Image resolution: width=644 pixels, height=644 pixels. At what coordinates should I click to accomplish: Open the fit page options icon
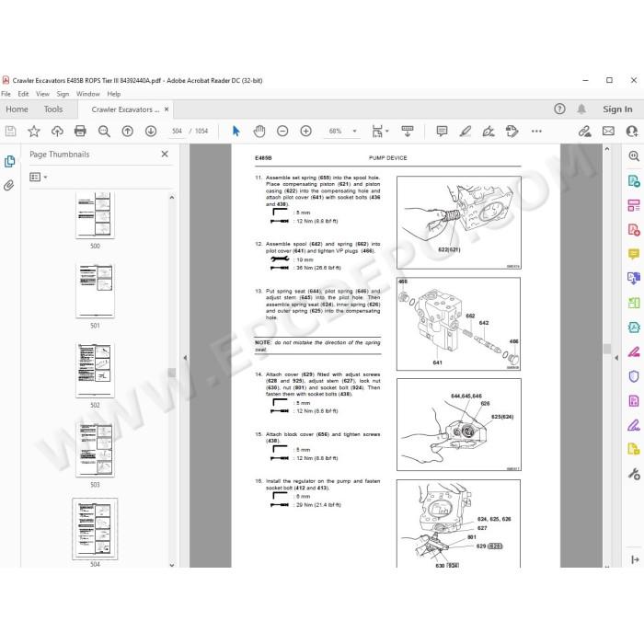pos(379,131)
